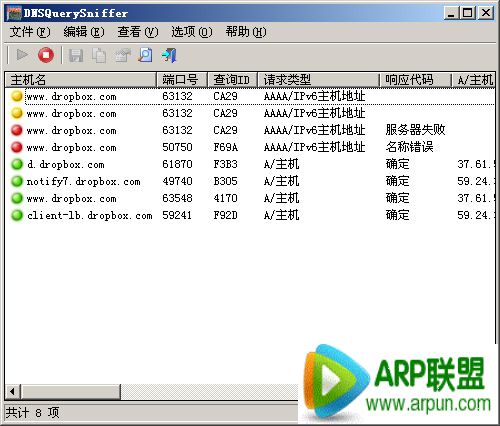500x426 pixels.
Task: Maximize the DNSQuerySniffer window
Action: tap(467, 13)
